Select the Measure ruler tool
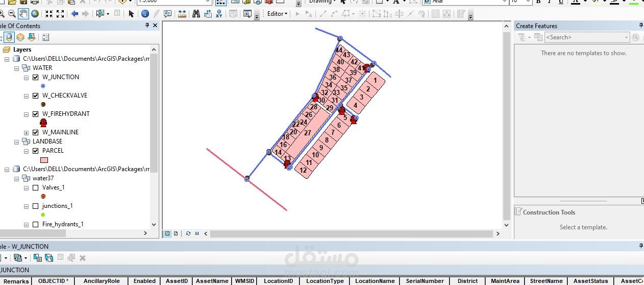 click(182, 14)
